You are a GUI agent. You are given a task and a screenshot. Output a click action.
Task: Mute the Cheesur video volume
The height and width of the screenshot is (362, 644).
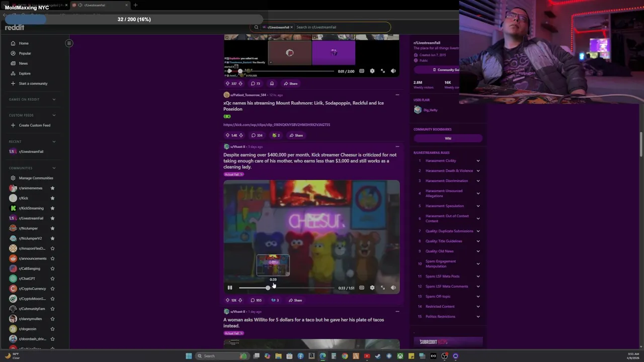[393, 288]
